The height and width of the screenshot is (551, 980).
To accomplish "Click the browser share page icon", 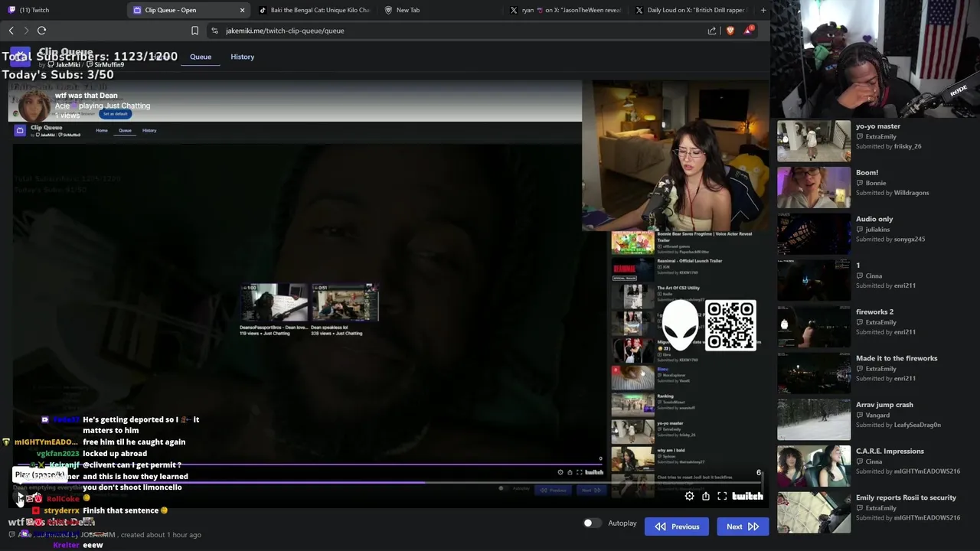I will point(712,31).
